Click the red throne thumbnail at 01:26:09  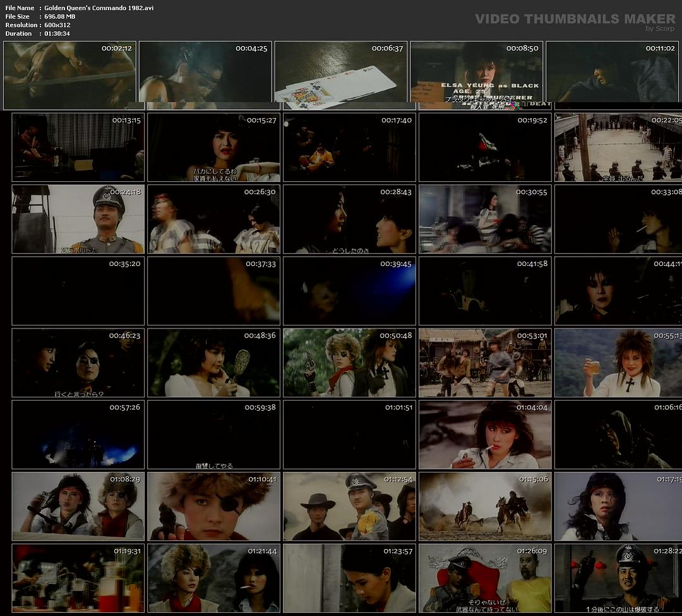[x=485, y=578]
